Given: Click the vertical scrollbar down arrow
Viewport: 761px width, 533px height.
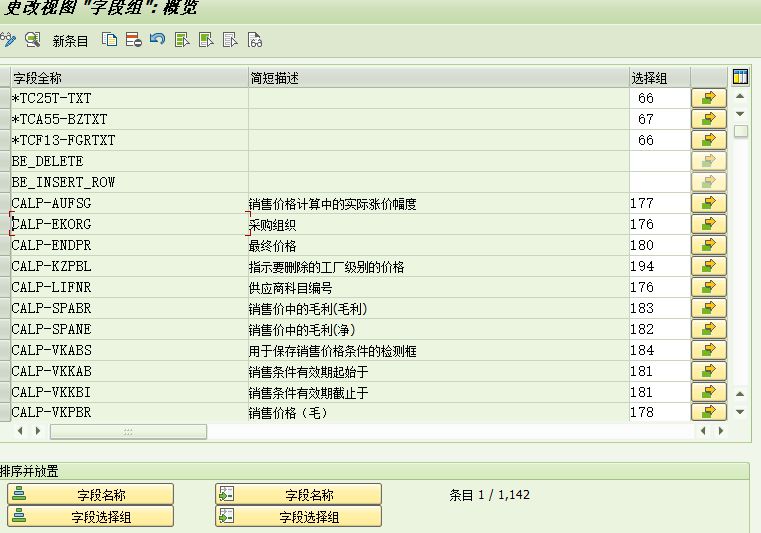Looking at the screenshot, I should click(740, 411).
